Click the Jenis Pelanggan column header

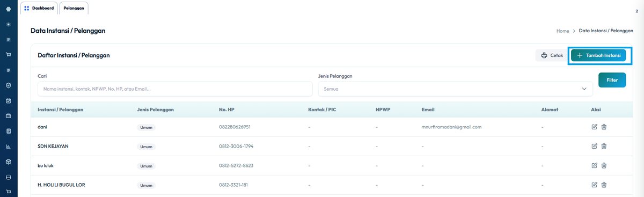[x=155, y=110]
